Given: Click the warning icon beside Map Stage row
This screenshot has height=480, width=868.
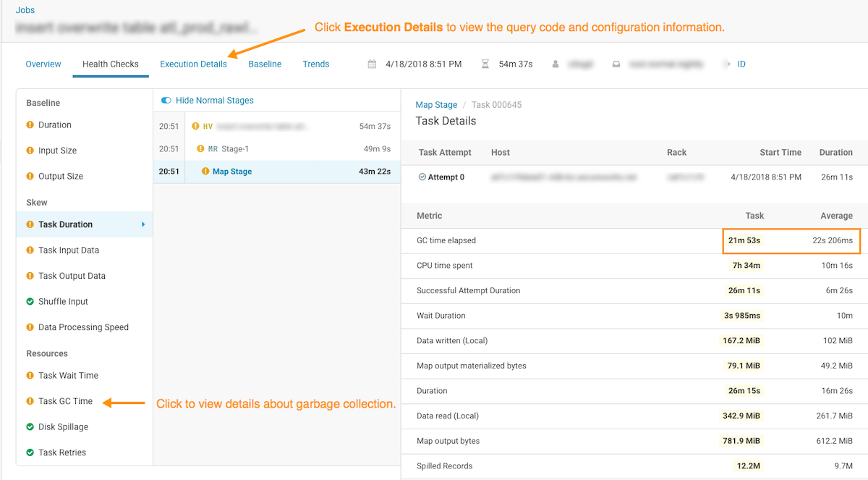Looking at the screenshot, I should (205, 172).
